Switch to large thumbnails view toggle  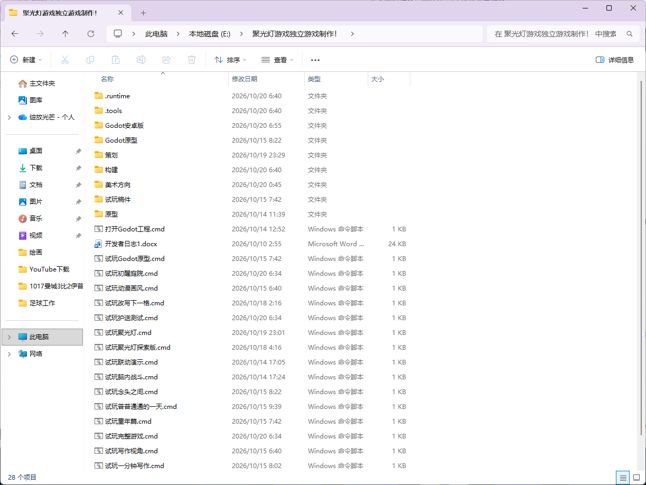pos(637,478)
